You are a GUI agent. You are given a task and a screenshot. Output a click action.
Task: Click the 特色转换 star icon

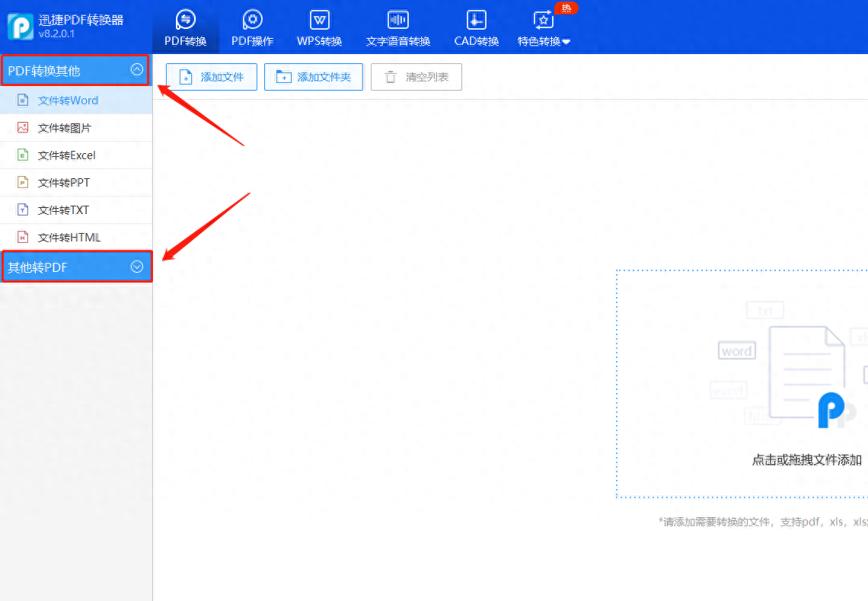click(x=543, y=20)
